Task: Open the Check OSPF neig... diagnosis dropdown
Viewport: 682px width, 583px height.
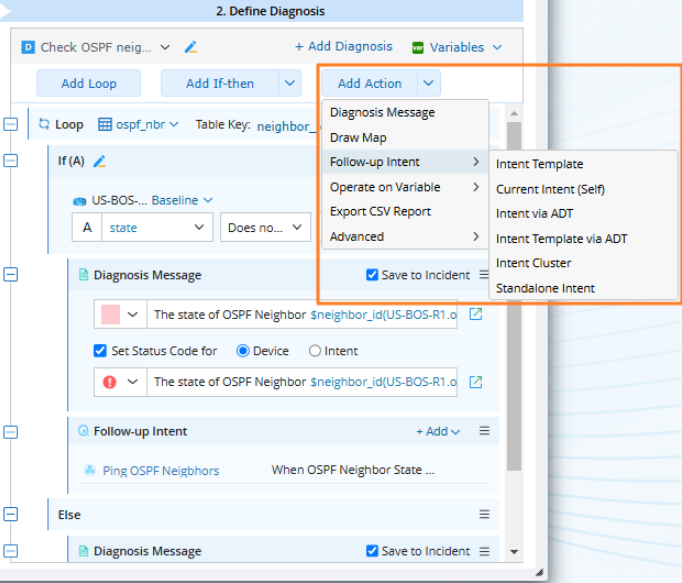Action: (165, 47)
